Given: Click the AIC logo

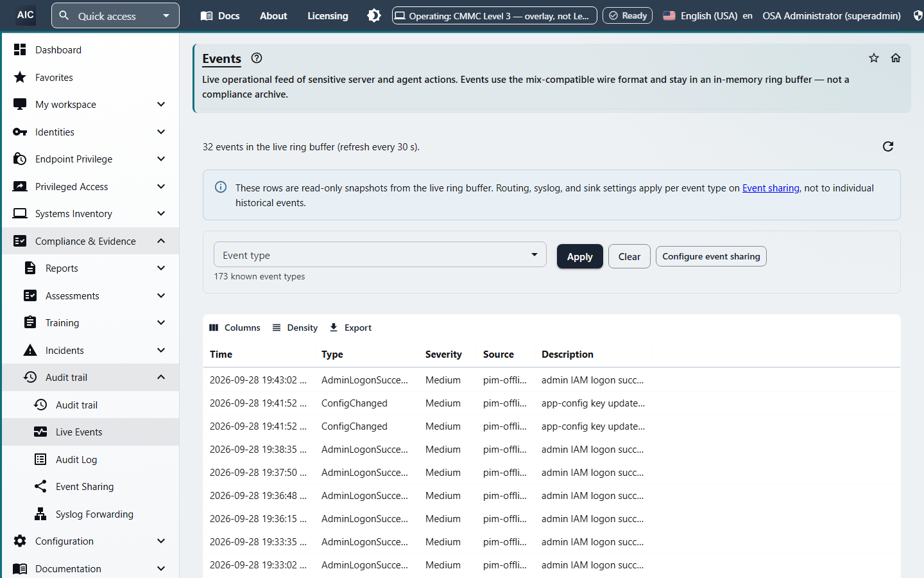Looking at the screenshot, I should point(26,15).
